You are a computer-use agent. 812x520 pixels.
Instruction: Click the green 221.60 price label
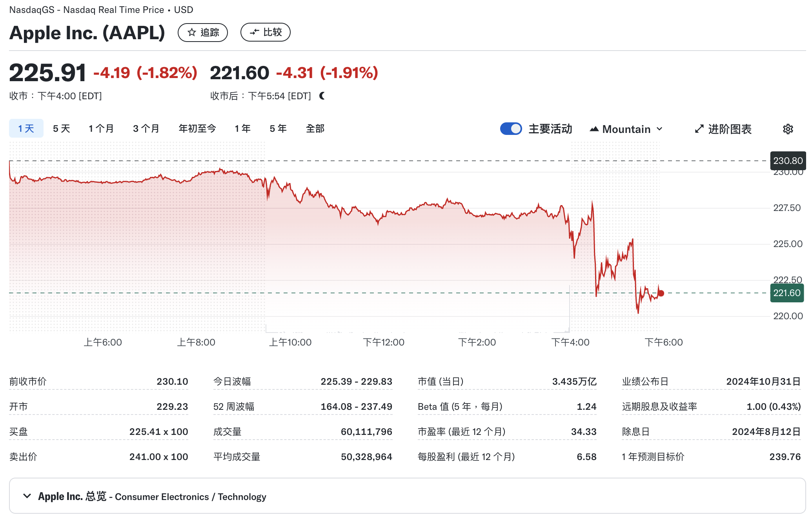tap(787, 293)
